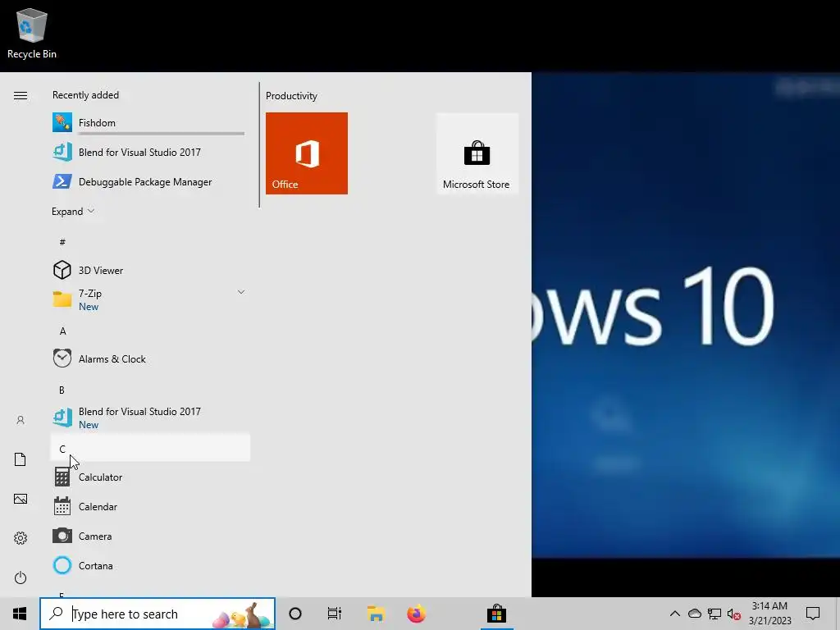Expand the Start menu hamburger

(21, 95)
